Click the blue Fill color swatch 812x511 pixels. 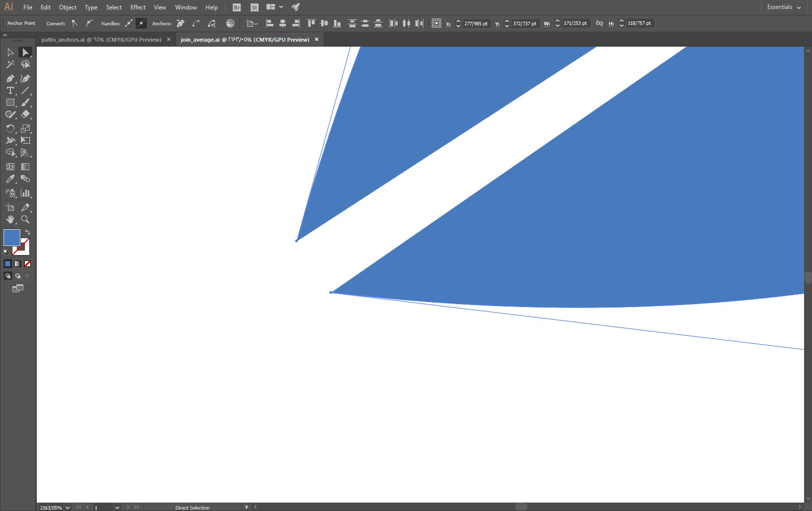click(x=12, y=238)
